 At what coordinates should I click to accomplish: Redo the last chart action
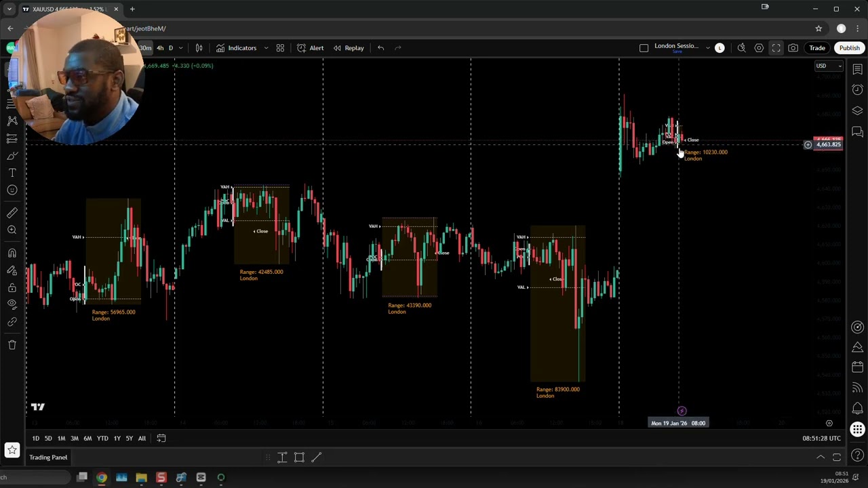coord(398,48)
